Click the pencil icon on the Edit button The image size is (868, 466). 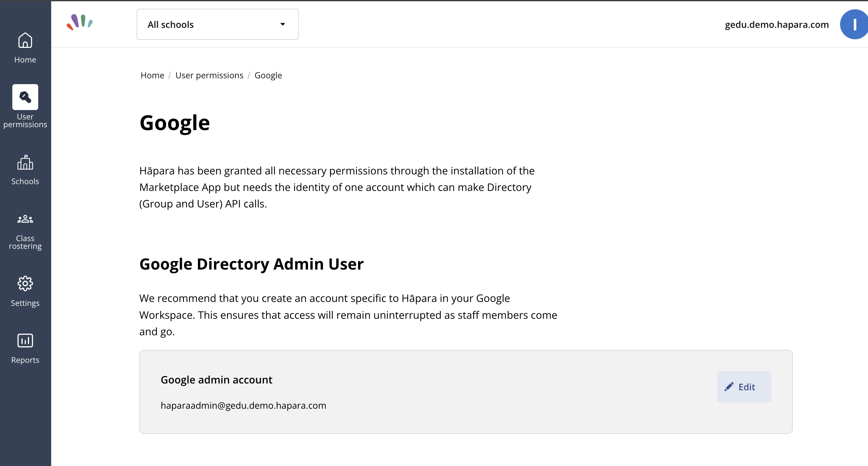pos(729,387)
